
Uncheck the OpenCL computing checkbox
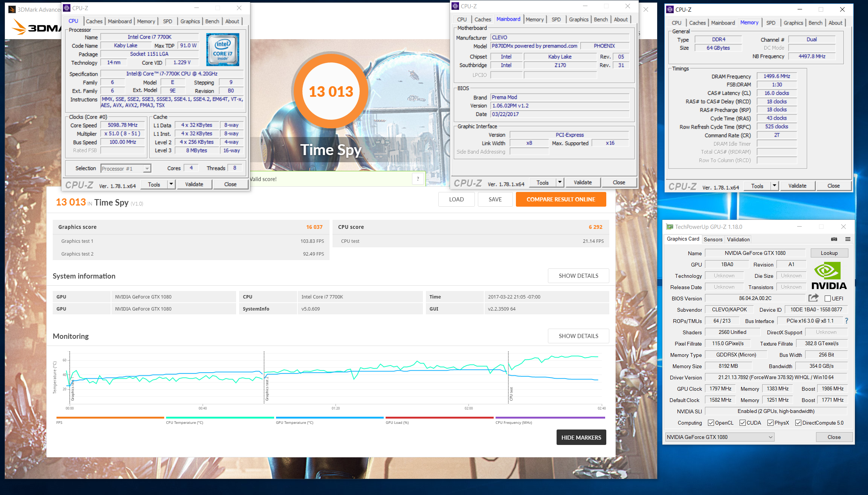pyautogui.click(x=711, y=423)
